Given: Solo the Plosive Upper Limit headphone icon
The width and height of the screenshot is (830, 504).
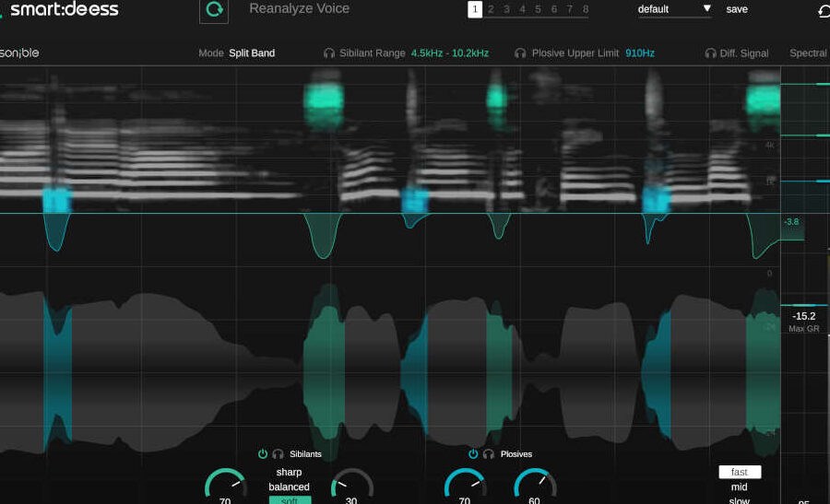Looking at the screenshot, I should tap(520, 53).
